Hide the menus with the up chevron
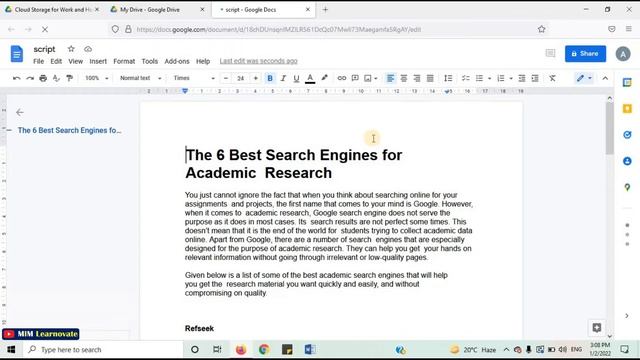The height and width of the screenshot is (360, 640). pyautogui.click(x=605, y=78)
